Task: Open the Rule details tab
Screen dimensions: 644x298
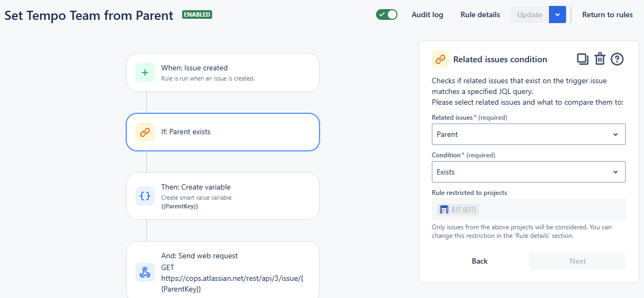Action: click(x=480, y=14)
